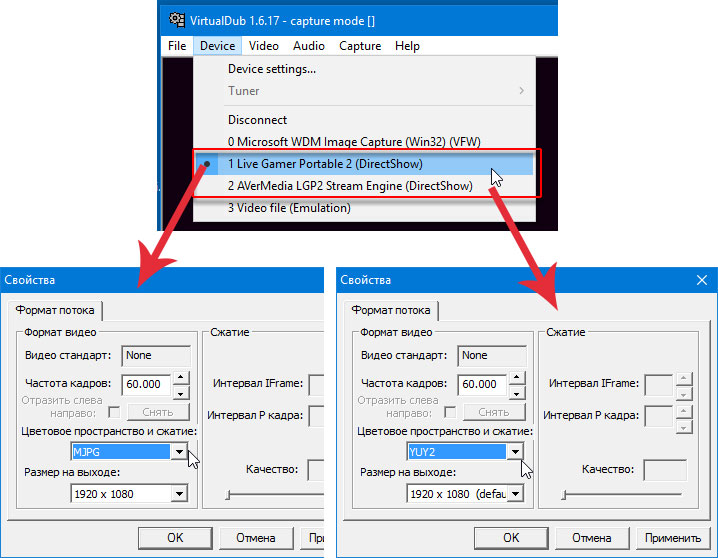This screenshot has width=718, height=558.
Task: Increase frame rate in right dialog
Action: pyautogui.click(x=517, y=378)
